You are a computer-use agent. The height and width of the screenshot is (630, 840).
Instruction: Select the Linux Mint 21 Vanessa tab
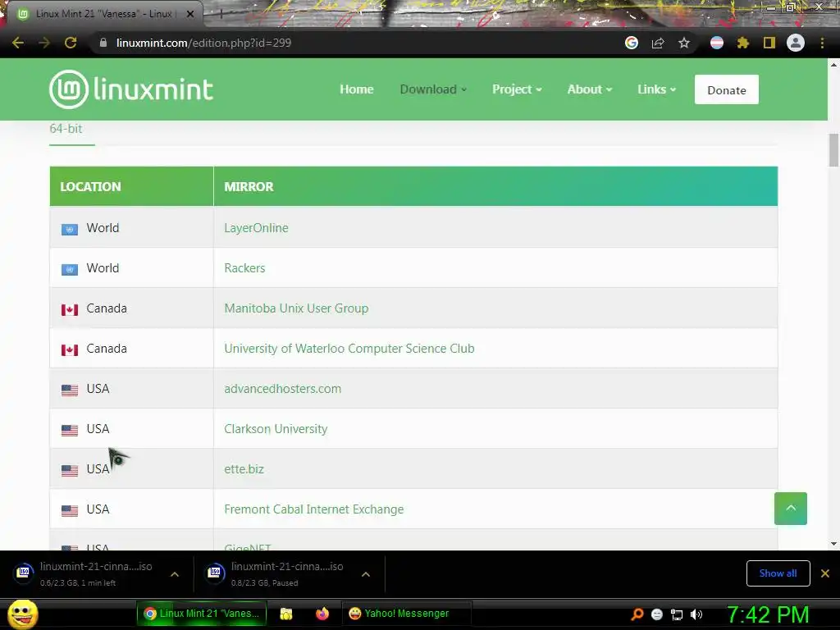pos(103,14)
